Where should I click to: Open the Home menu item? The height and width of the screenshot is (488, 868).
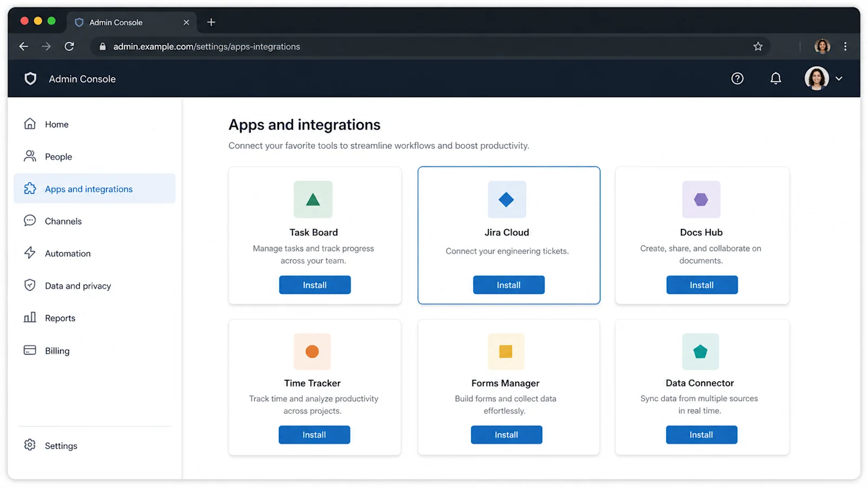click(x=94, y=124)
